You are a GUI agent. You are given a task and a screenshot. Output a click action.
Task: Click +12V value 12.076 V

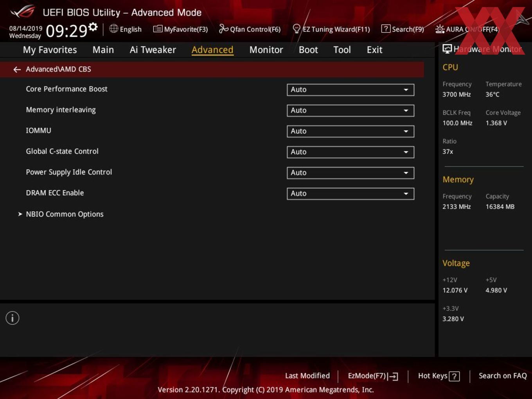click(455, 291)
